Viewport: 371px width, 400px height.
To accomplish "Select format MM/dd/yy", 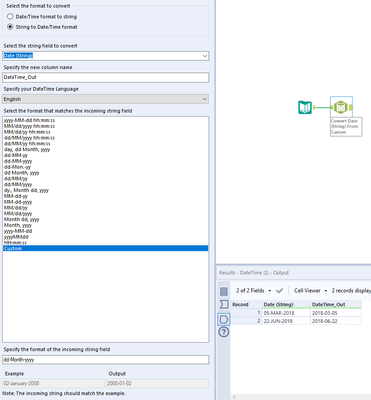I will pos(105,208).
